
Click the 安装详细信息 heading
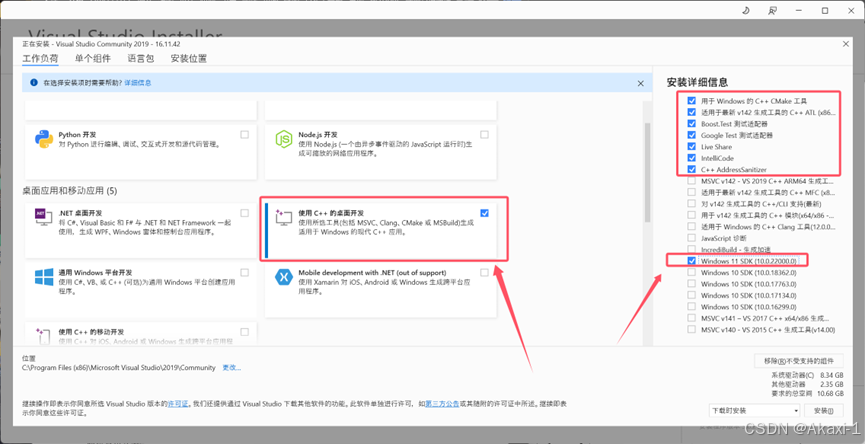(x=697, y=83)
